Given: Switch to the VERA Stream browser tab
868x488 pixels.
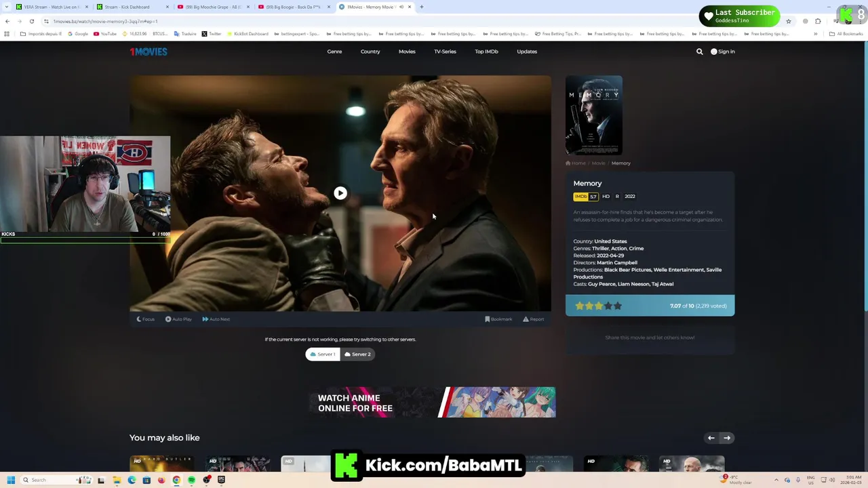Looking at the screenshot, I should pos(51,7).
